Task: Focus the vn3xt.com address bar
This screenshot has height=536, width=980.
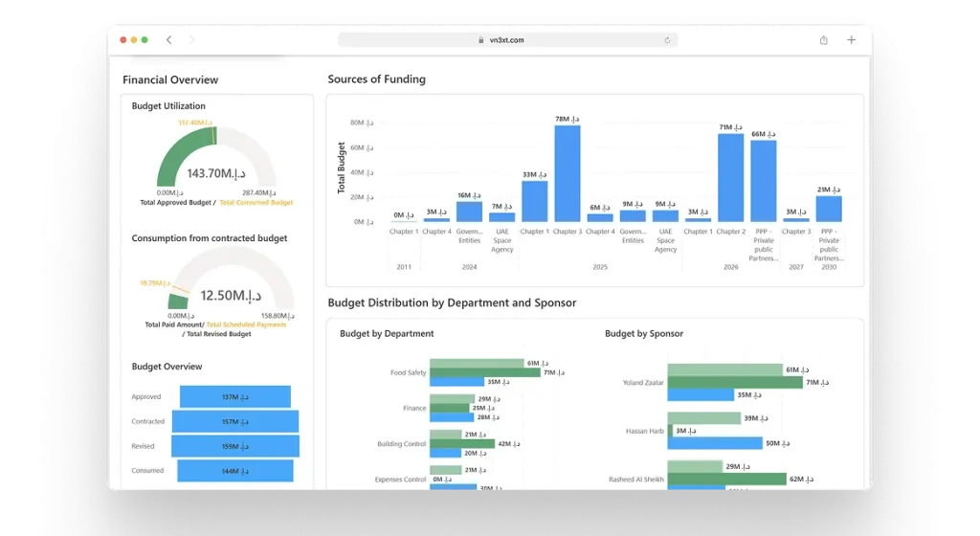Action: [x=507, y=40]
